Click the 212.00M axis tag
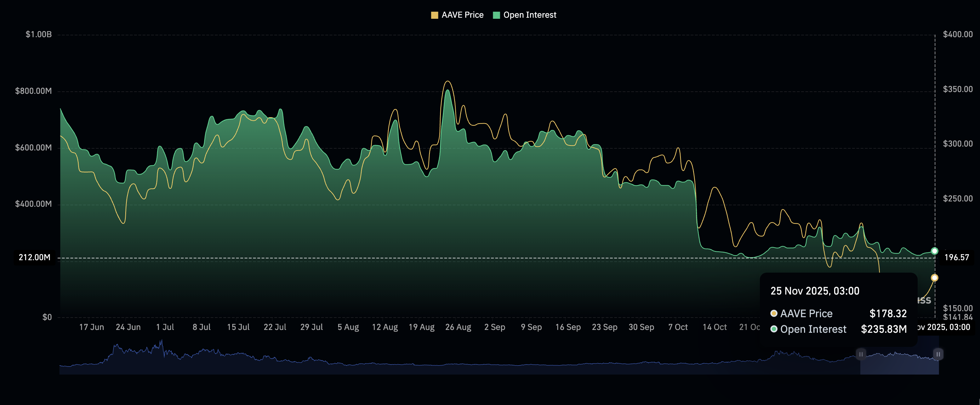 pyautogui.click(x=34, y=257)
